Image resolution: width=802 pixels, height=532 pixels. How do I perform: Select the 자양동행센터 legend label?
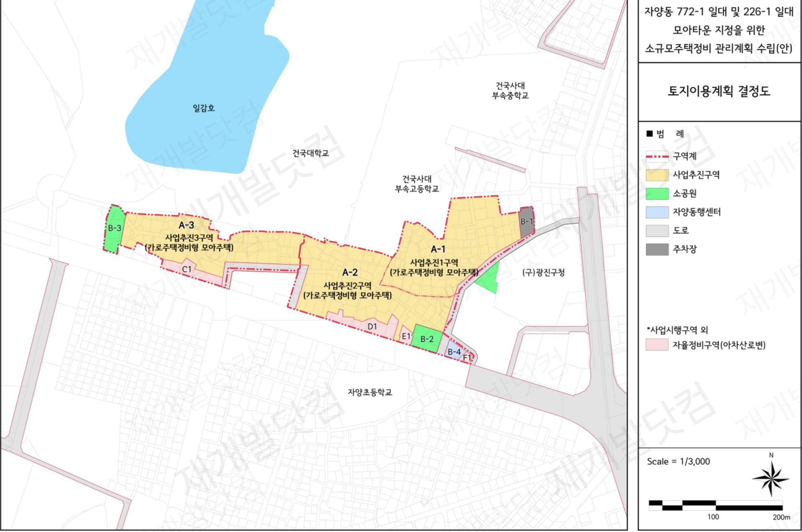697,212
